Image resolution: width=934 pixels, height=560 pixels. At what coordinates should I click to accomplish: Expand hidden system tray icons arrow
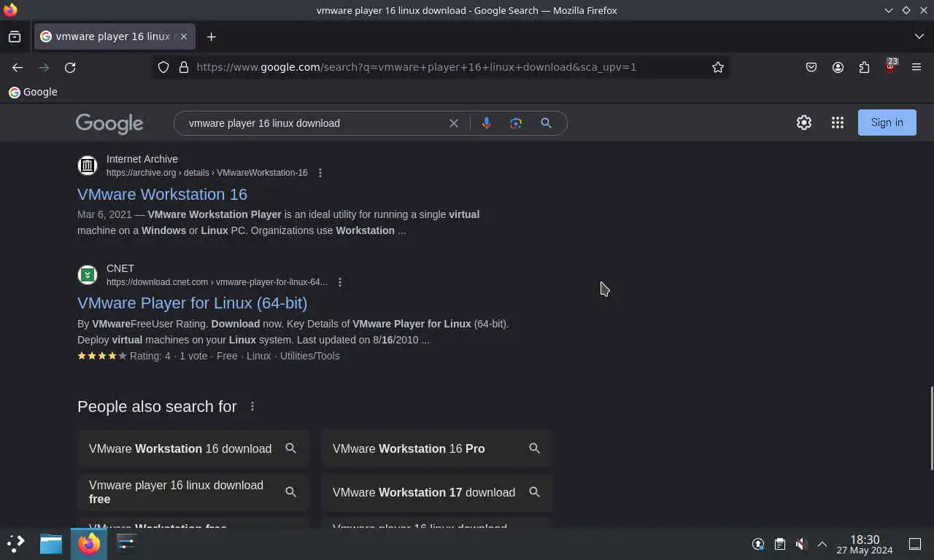coord(822,544)
